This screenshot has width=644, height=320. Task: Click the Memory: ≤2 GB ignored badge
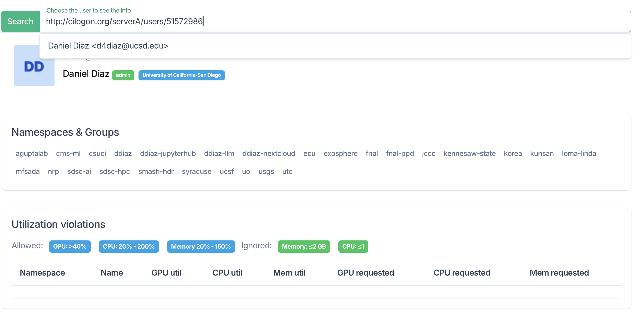click(304, 246)
